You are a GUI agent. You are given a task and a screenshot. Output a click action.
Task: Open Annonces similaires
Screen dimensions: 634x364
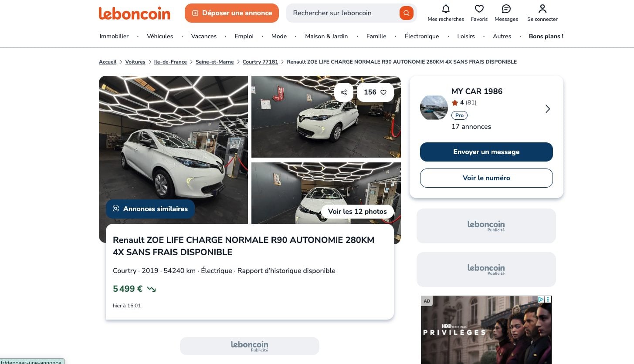[x=150, y=209]
